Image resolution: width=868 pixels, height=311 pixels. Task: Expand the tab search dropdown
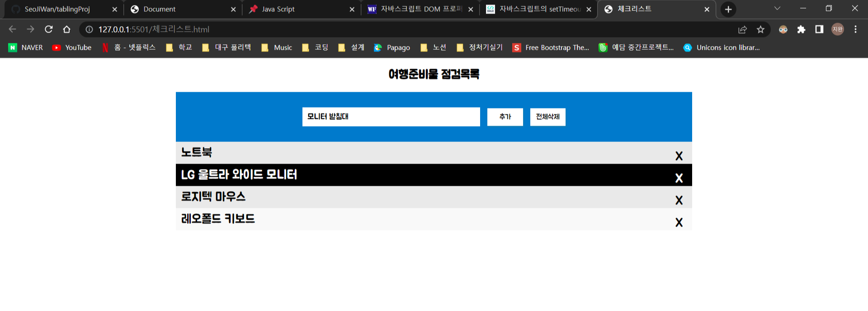(x=777, y=9)
